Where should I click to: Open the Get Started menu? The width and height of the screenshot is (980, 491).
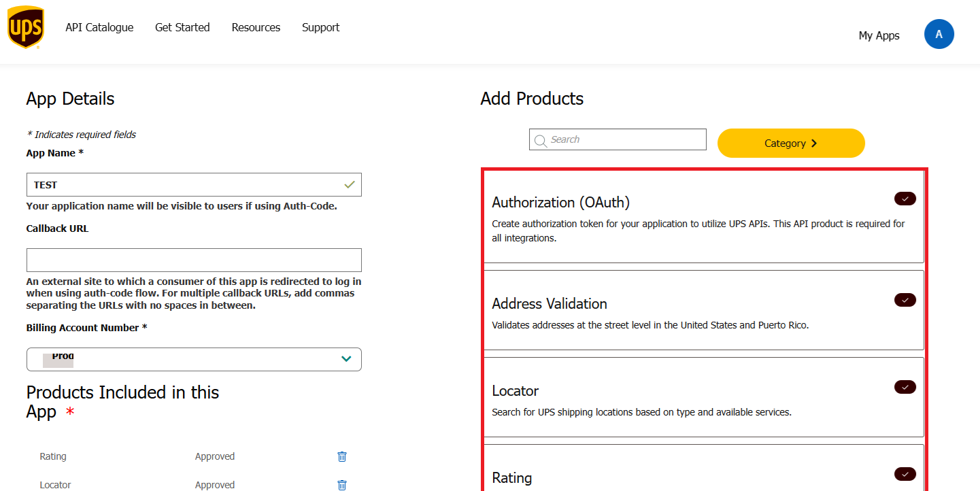[x=182, y=27]
